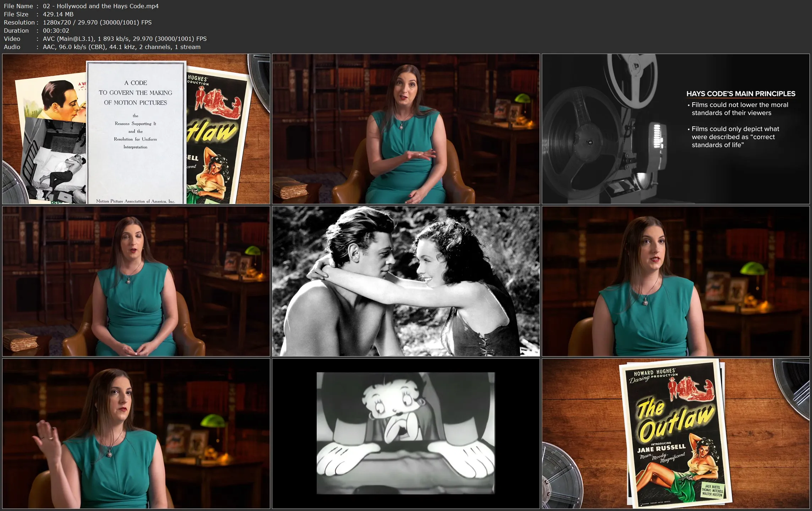Click the file size value '429.14 MB'
Viewport: 812px width, 511px height.
click(x=58, y=14)
